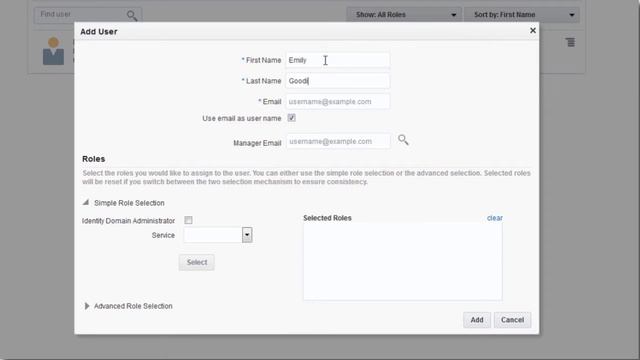Open the user row menu icon

click(571, 42)
